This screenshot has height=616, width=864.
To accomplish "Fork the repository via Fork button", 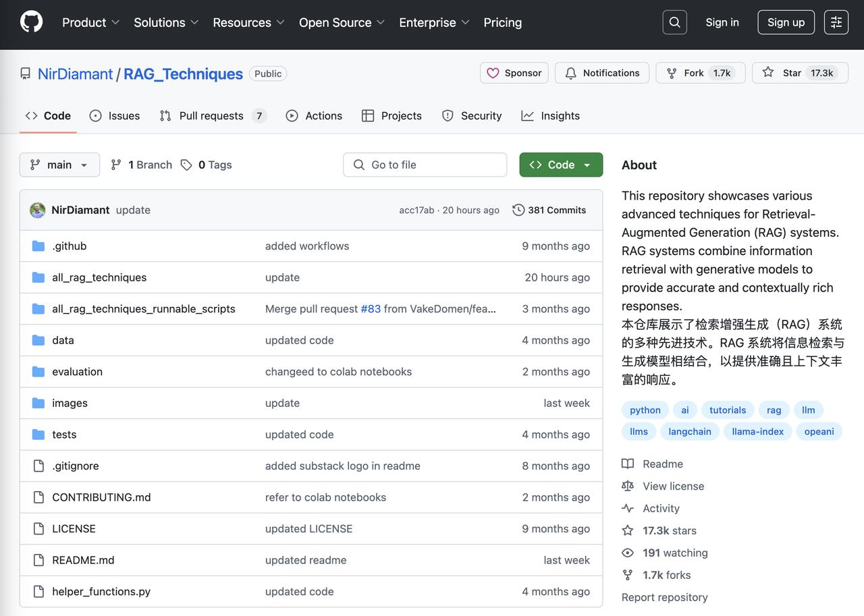I will [x=700, y=73].
